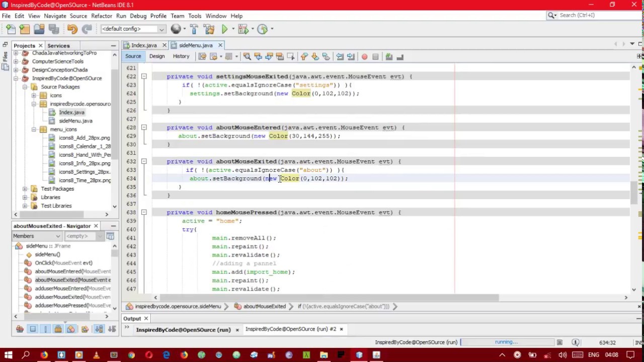Click the Profile Project icon
This screenshot has height=362, width=644.
click(x=262, y=29)
